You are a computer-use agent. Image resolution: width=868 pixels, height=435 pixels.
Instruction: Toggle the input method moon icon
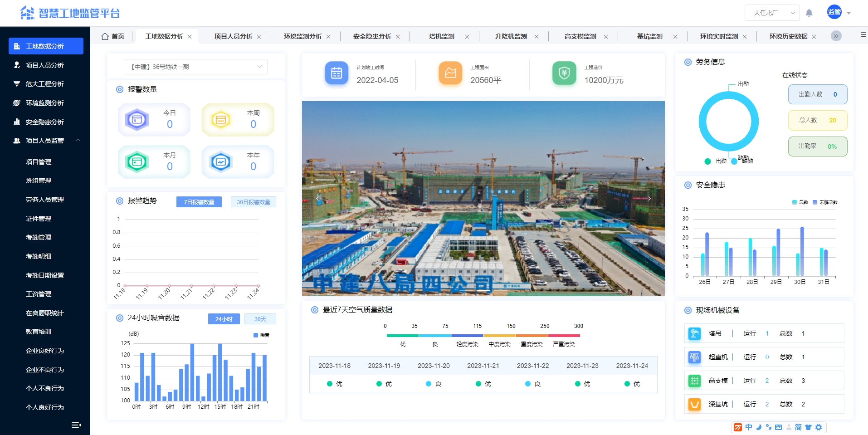click(759, 427)
